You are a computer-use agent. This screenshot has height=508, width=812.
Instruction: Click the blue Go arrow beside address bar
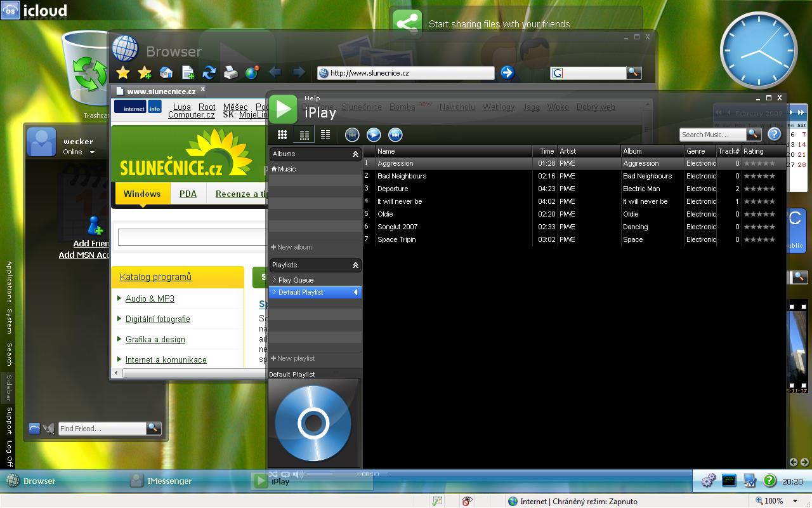(507, 72)
